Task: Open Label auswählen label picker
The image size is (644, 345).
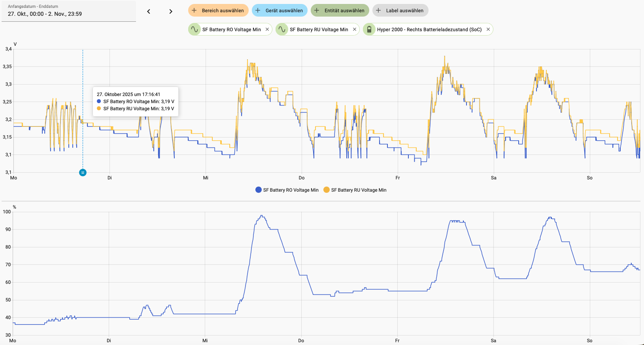Action: click(x=404, y=11)
